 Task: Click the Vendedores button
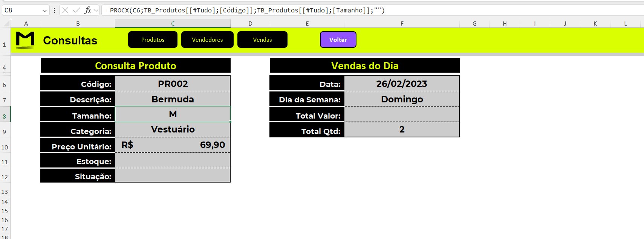tap(207, 40)
